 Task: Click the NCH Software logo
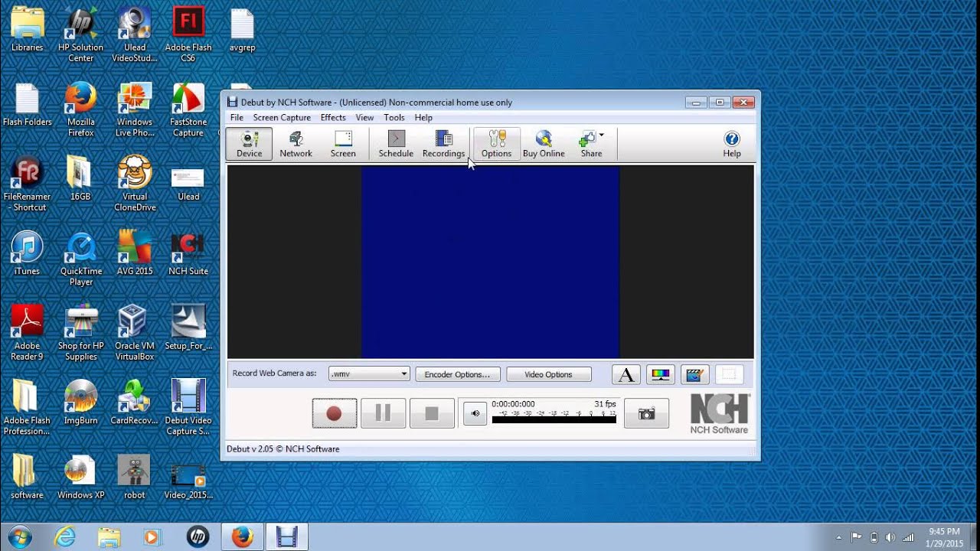pos(720,414)
